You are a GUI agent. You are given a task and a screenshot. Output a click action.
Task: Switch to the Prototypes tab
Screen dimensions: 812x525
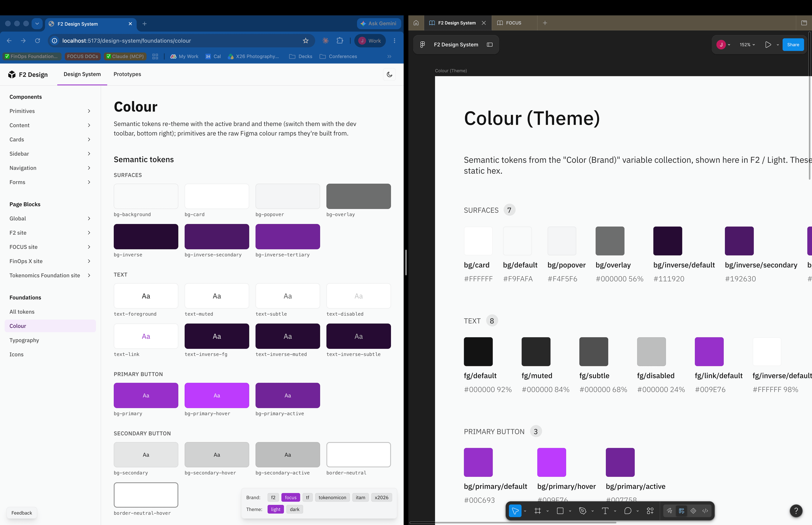pos(127,74)
